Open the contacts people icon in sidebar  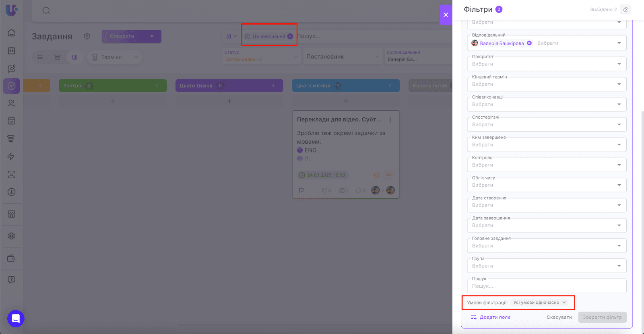(12, 103)
